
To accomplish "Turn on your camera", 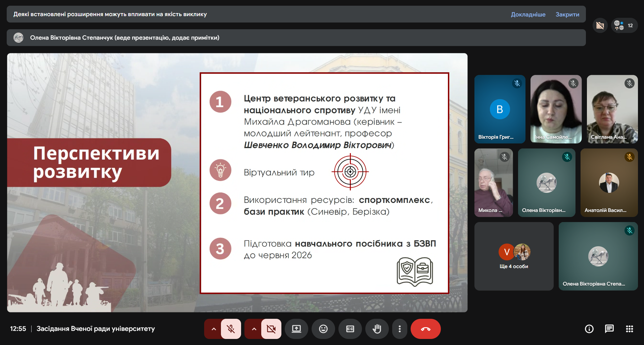I will pos(271,329).
